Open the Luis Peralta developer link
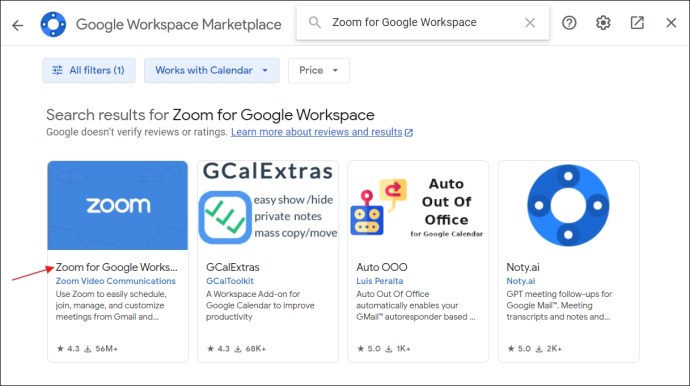This screenshot has height=386, width=690. click(x=380, y=281)
